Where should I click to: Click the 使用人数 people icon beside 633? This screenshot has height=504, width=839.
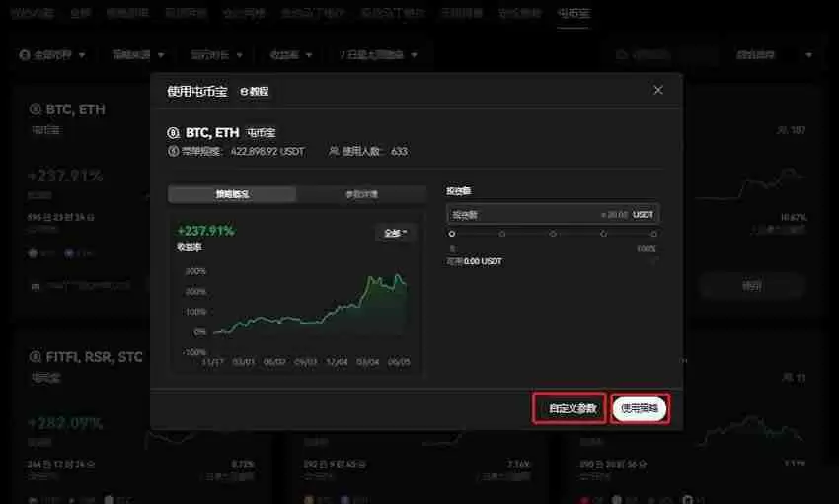click(x=334, y=151)
